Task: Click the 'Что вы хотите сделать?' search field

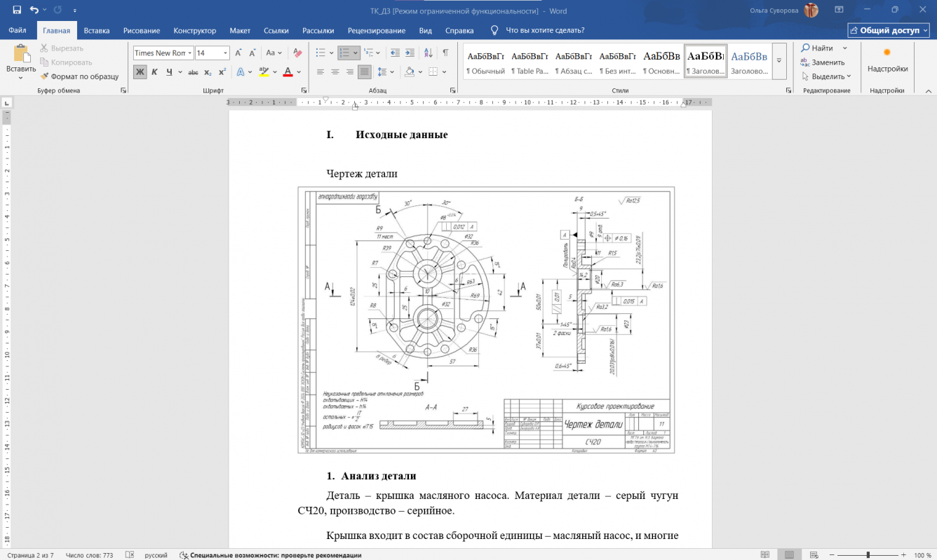Action: [545, 31]
